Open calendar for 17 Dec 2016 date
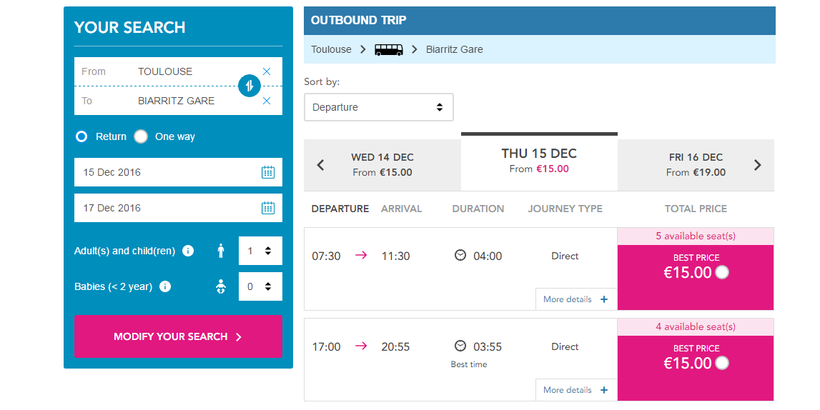 coord(268,208)
